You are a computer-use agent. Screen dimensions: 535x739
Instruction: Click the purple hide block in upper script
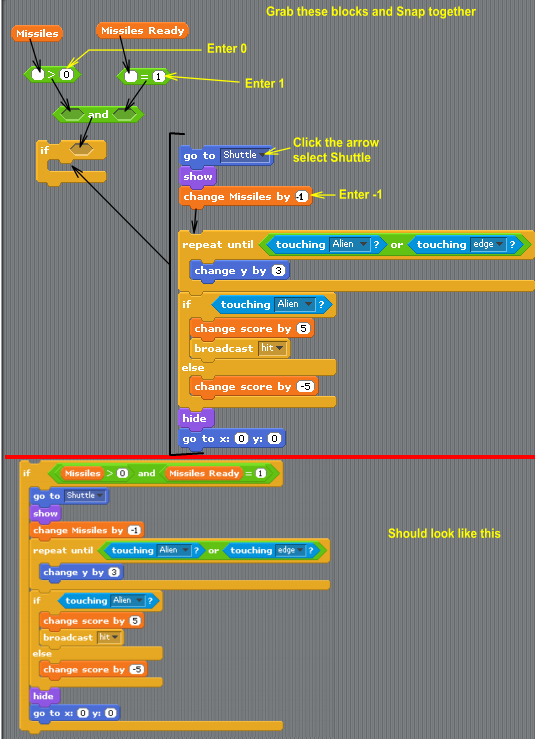coord(196,419)
